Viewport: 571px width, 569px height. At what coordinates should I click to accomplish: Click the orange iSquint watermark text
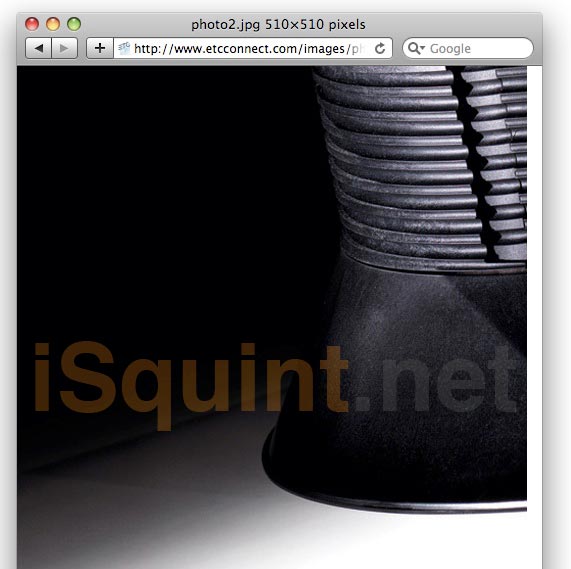pos(191,382)
